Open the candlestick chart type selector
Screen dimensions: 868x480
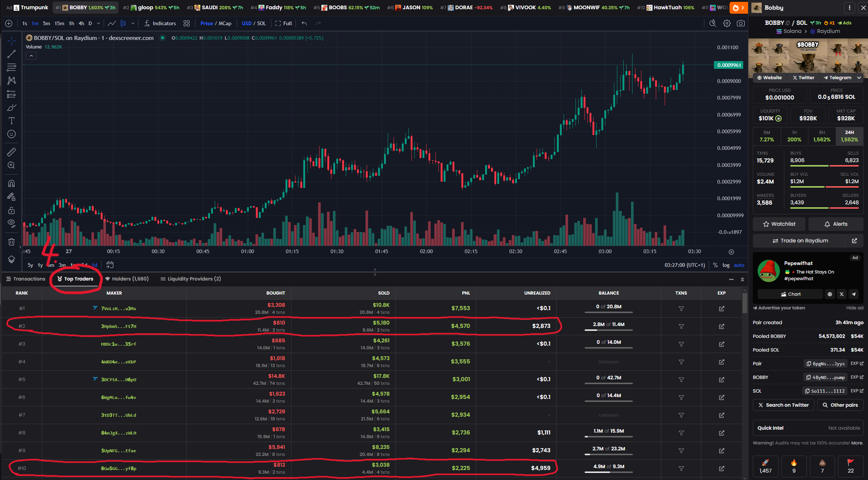tap(123, 23)
